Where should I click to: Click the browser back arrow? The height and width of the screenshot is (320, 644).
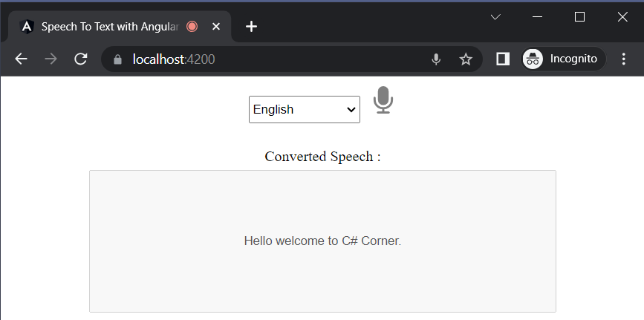(21, 59)
